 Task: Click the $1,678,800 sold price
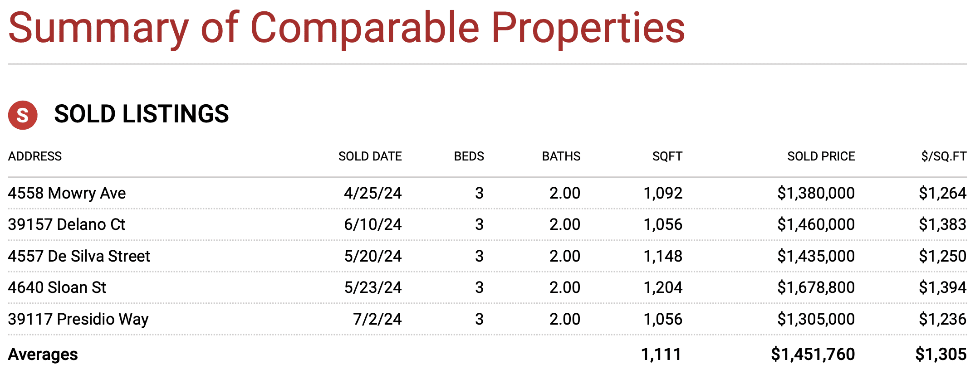816,287
